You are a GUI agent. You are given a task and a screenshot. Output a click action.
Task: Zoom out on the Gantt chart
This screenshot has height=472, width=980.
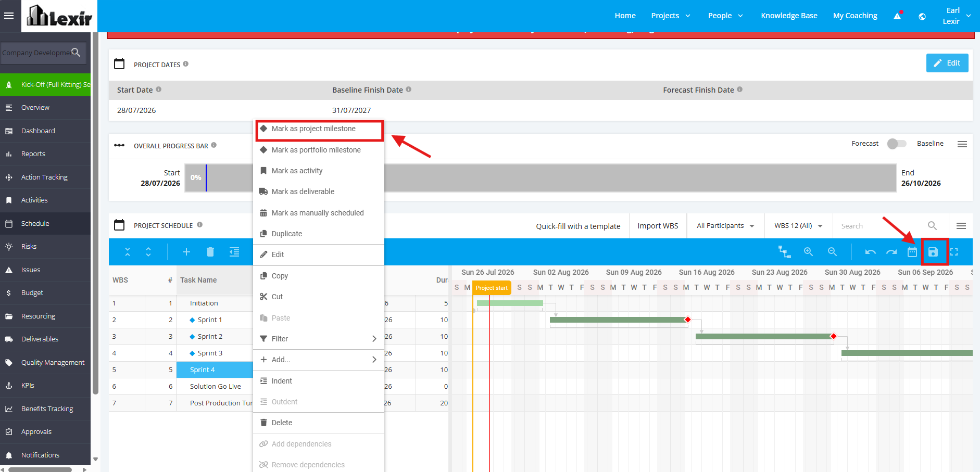[x=832, y=252]
